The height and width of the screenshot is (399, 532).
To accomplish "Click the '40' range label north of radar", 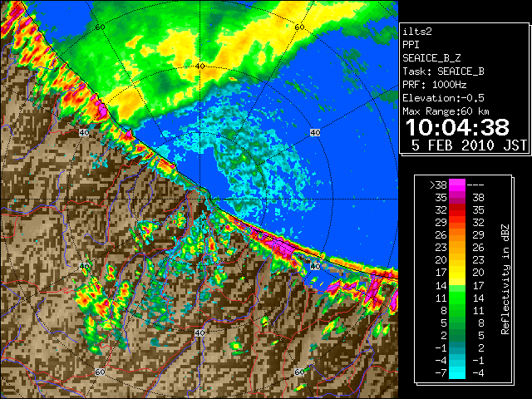I will 199,66.
